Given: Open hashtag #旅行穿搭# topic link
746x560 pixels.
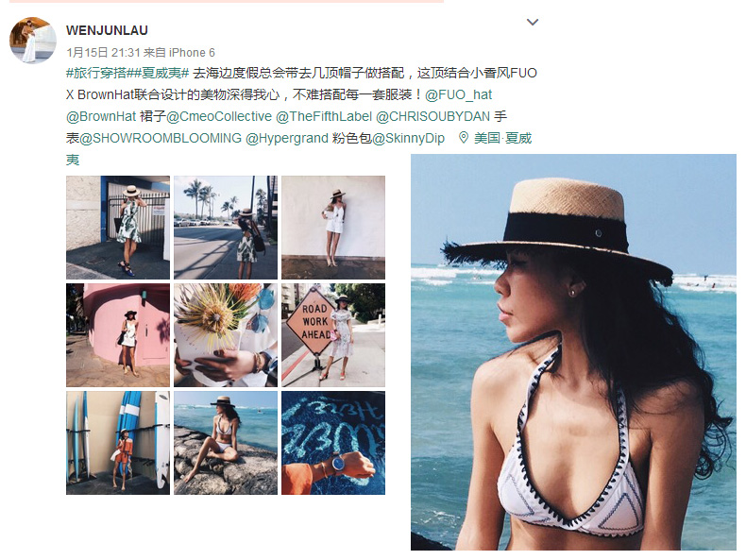Looking at the screenshot, I should click(97, 73).
